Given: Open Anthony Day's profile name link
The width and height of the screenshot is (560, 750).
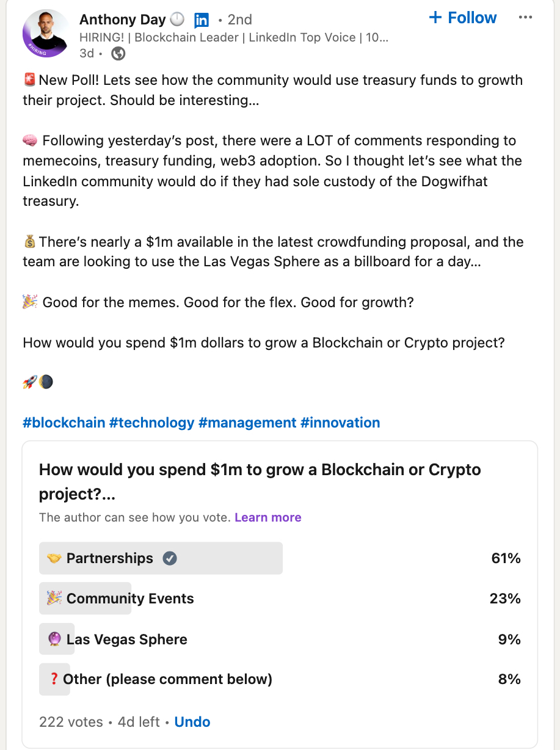Looking at the screenshot, I should [x=122, y=20].
